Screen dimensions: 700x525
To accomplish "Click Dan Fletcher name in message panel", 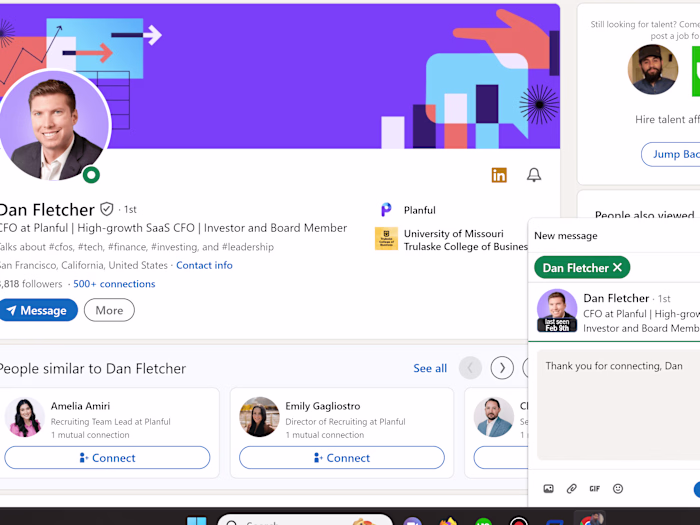I will pyautogui.click(x=616, y=298).
